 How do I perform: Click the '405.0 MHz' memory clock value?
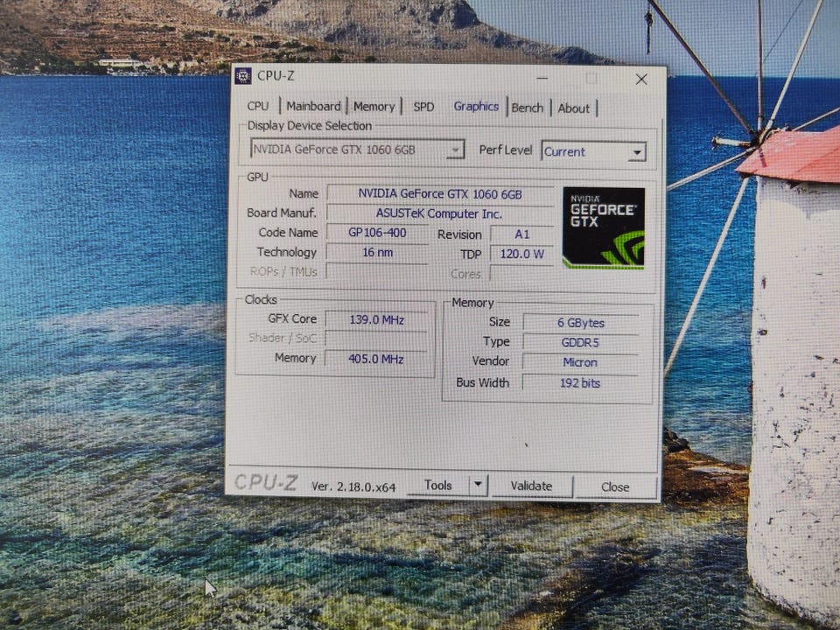click(376, 359)
